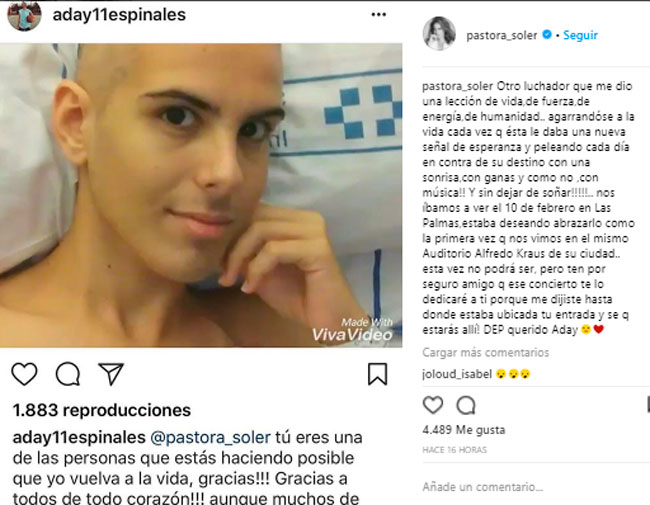Like pastora_soler post with the heart icon
This screenshot has height=505, width=650.
point(433,405)
